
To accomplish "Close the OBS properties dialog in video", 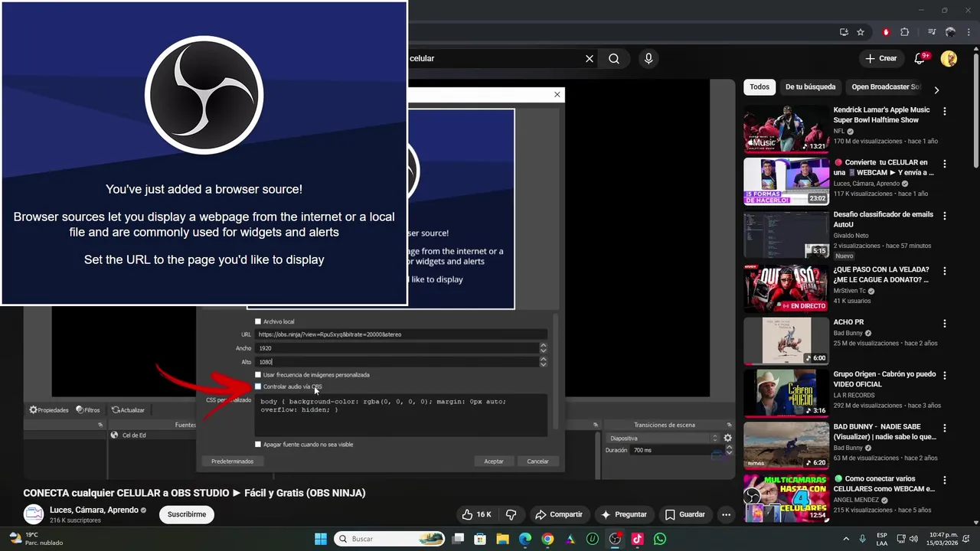I will (x=557, y=94).
